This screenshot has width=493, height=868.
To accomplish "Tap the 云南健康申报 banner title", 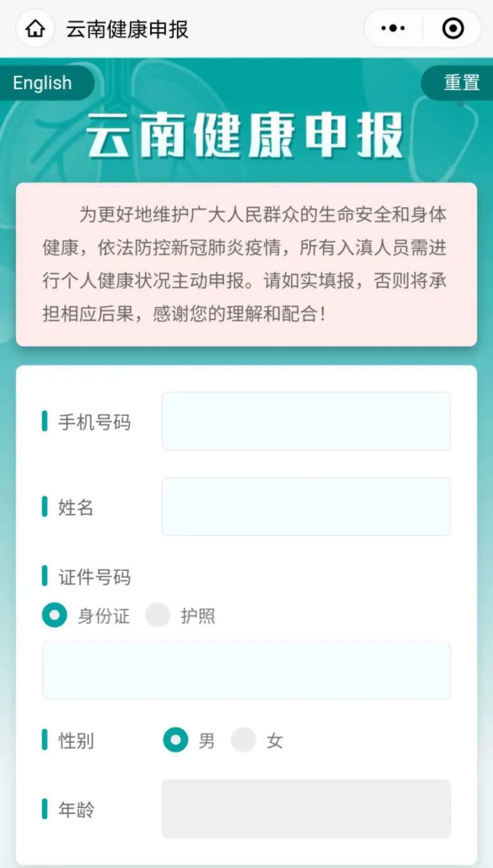I will click(246, 135).
